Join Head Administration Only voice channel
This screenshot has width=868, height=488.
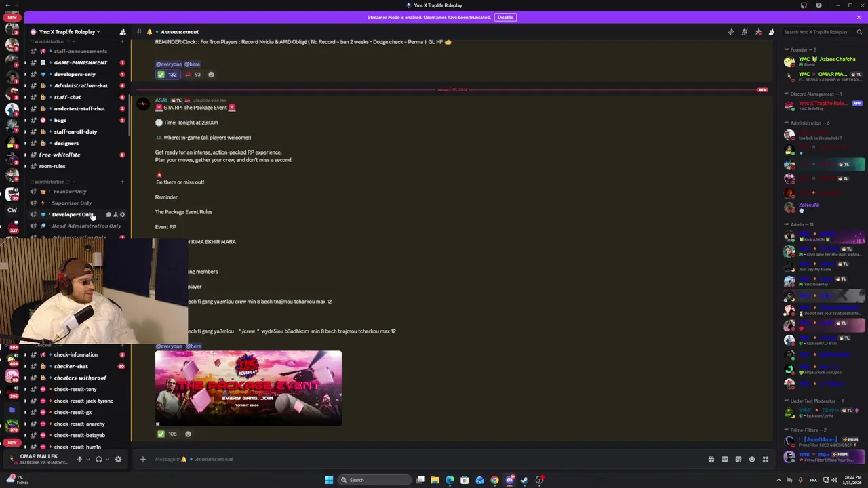point(86,226)
